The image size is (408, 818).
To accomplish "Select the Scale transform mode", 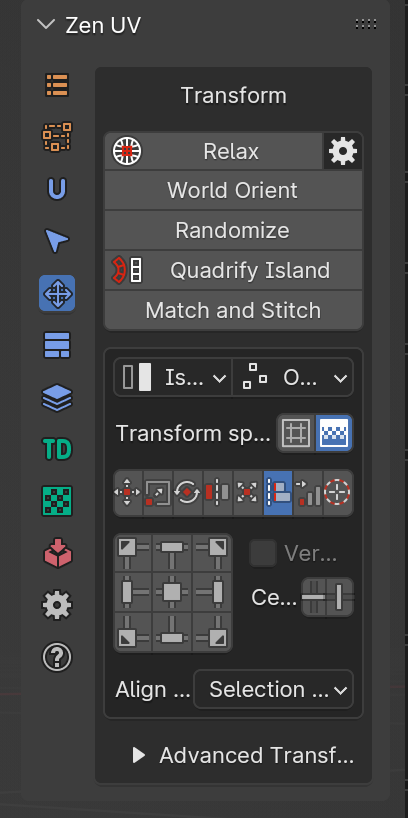I will tap(158, 493).
